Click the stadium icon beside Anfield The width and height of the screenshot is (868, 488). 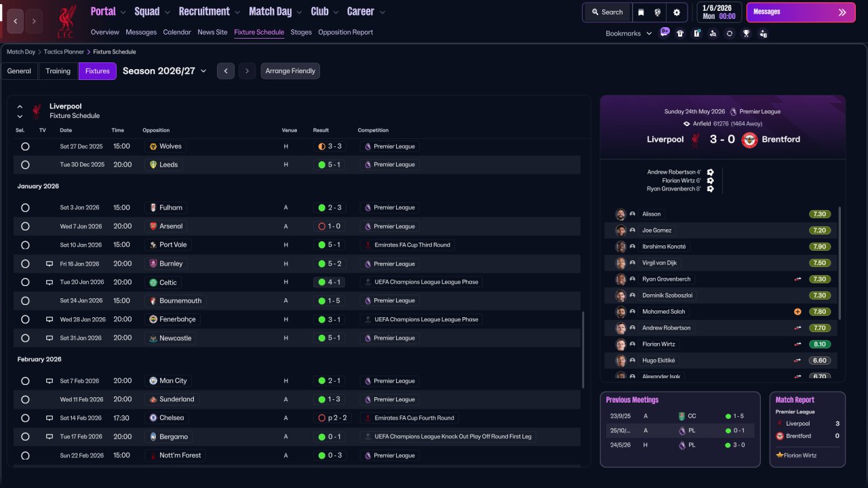click(x=686, y=124)
